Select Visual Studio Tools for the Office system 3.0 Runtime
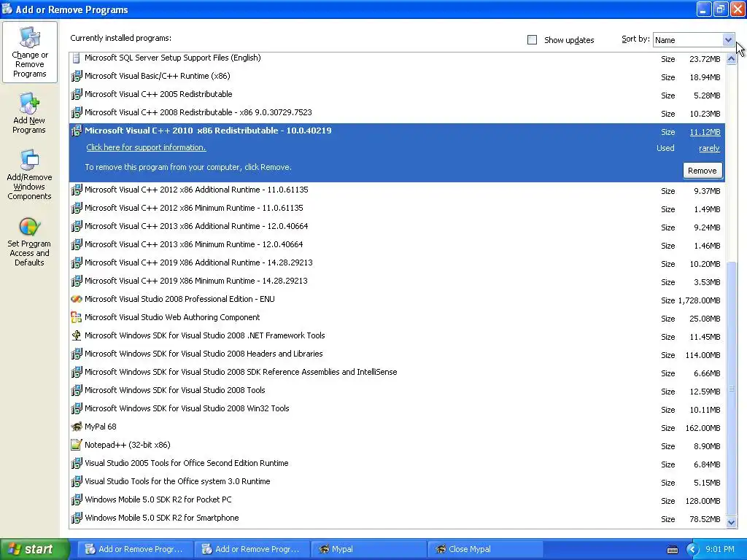 click(397, 481)
